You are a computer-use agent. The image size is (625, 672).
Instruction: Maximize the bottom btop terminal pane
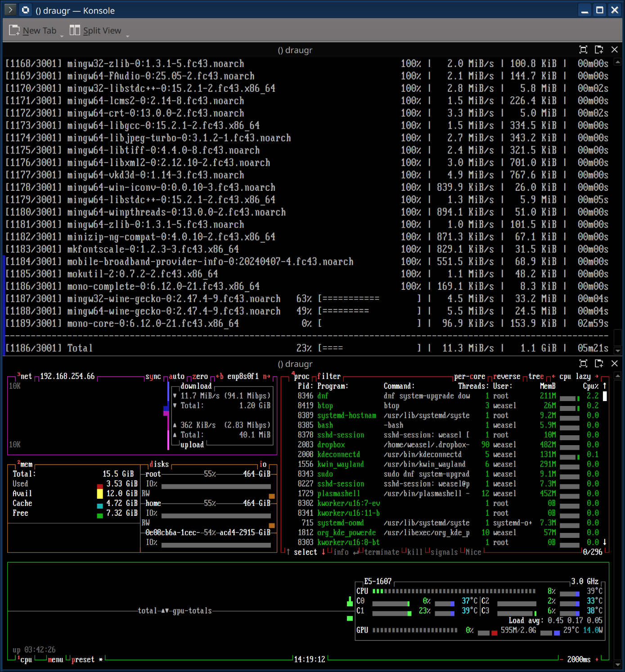[583, 363]
